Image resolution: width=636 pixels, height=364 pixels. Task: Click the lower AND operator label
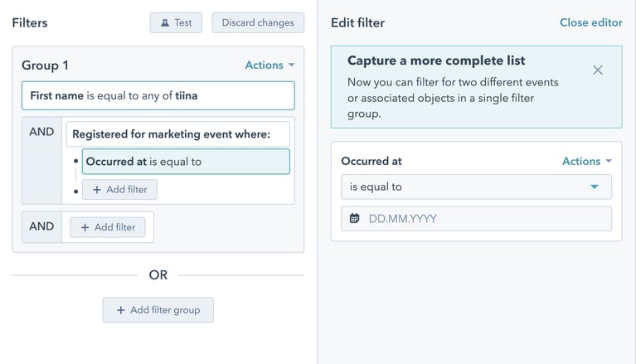coord(41,226)
